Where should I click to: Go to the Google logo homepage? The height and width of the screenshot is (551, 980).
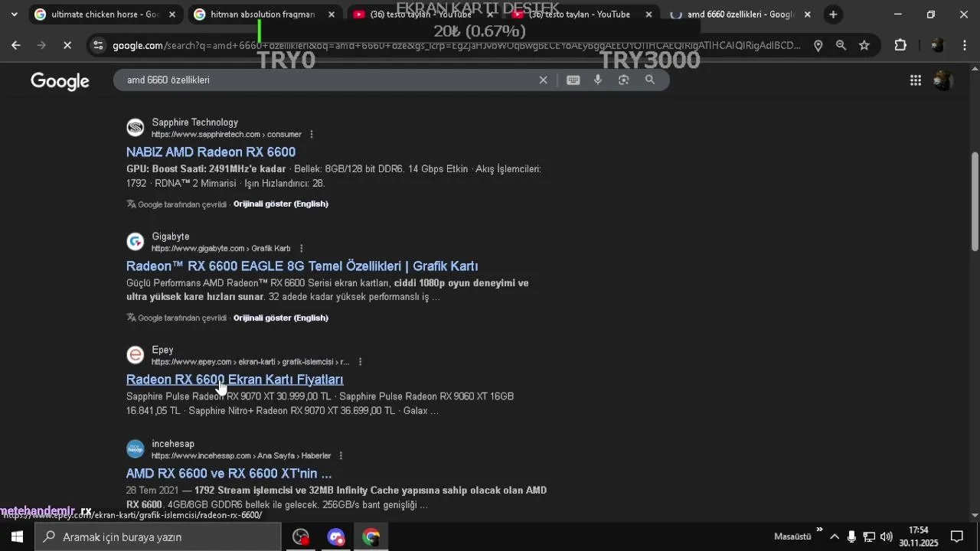pyautogui.click(x=60, y=81)
